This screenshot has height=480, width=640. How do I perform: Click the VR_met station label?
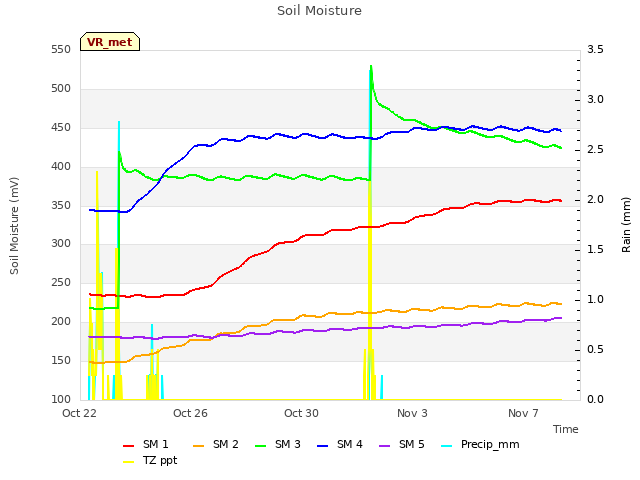tap(110, 42)
